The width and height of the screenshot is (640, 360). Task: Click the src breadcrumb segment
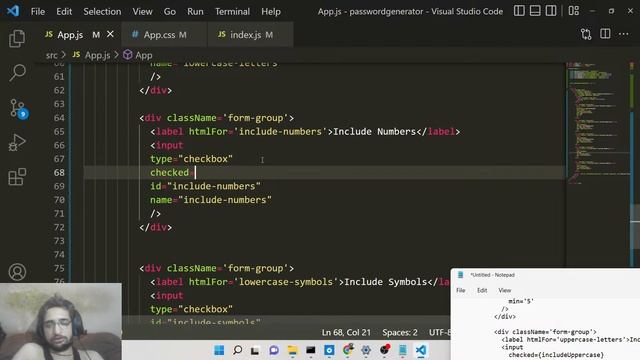(x=51, y=55)
